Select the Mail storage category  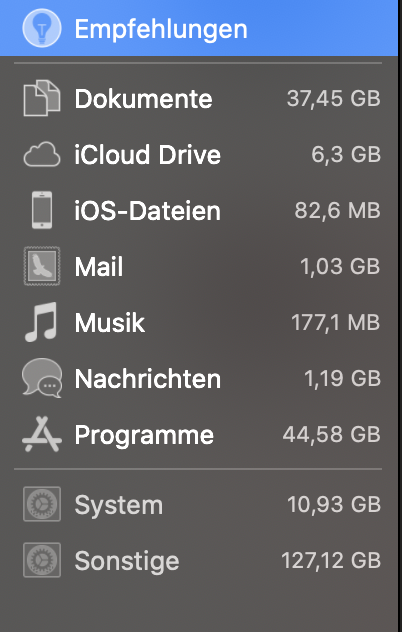[199, 266]
